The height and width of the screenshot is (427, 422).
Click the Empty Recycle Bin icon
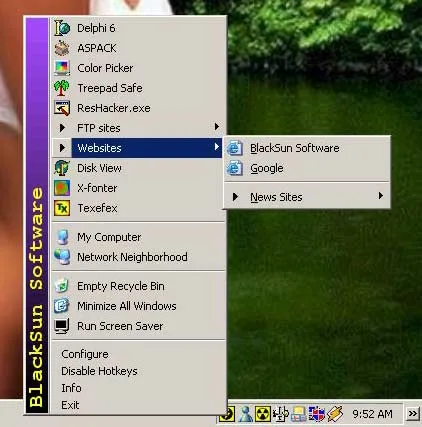[x=62, y=286]
